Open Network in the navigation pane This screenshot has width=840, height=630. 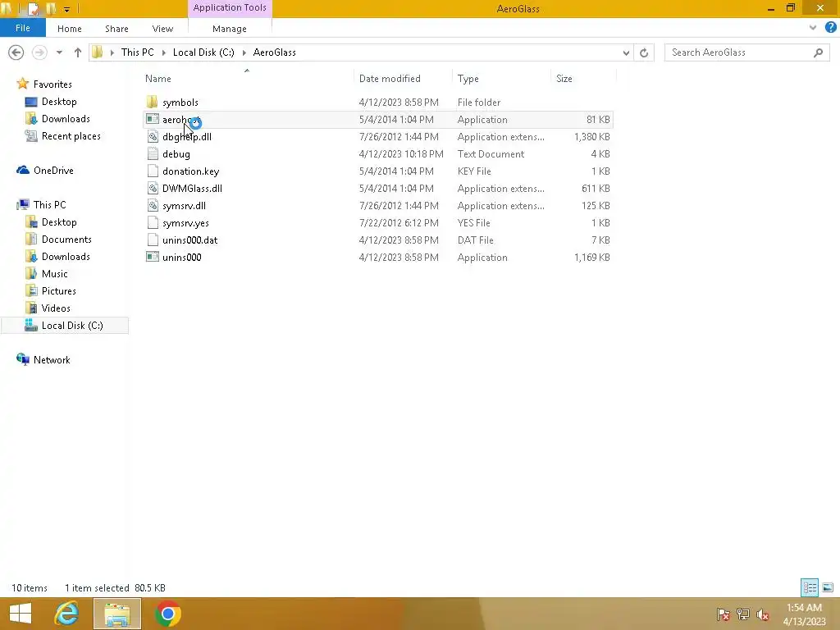click(52, 360)
